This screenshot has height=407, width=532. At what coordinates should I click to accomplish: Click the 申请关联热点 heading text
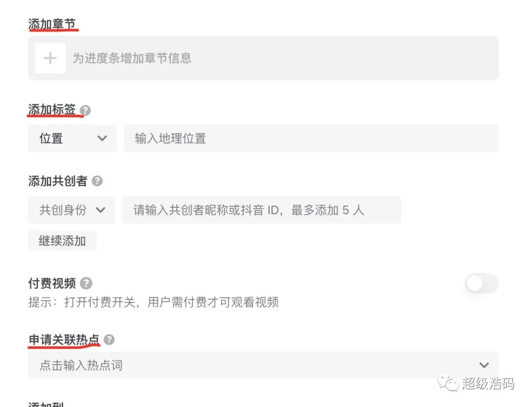[64, 339]
